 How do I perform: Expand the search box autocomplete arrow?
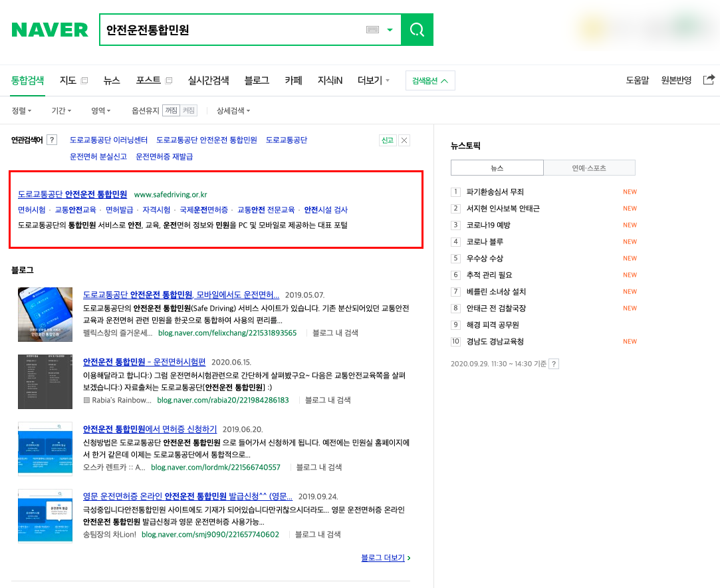(x=390, y=30)
